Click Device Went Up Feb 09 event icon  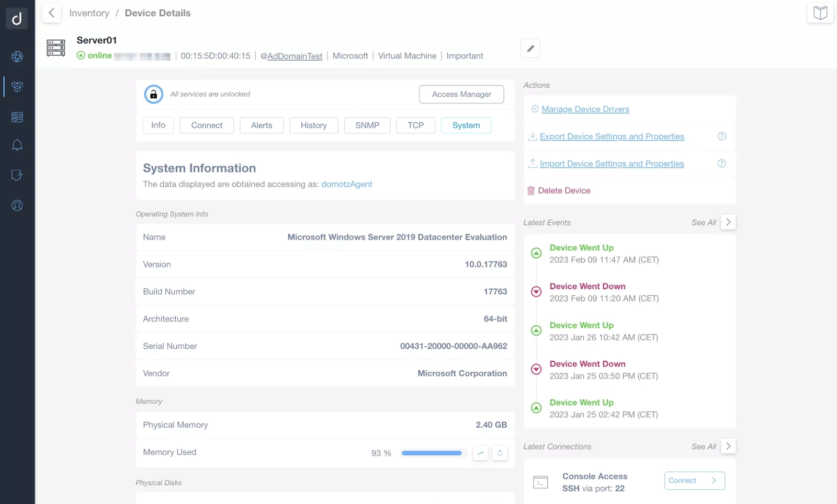[x=536, y=253]
